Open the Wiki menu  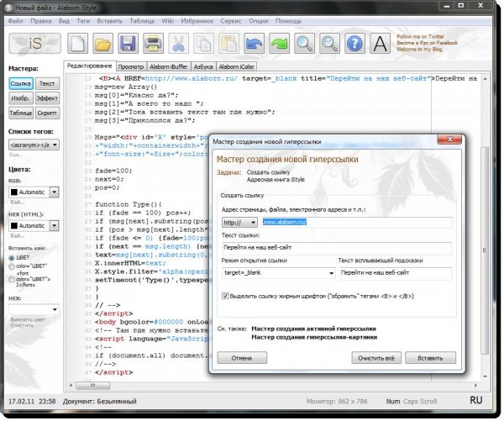pos(167,21)
